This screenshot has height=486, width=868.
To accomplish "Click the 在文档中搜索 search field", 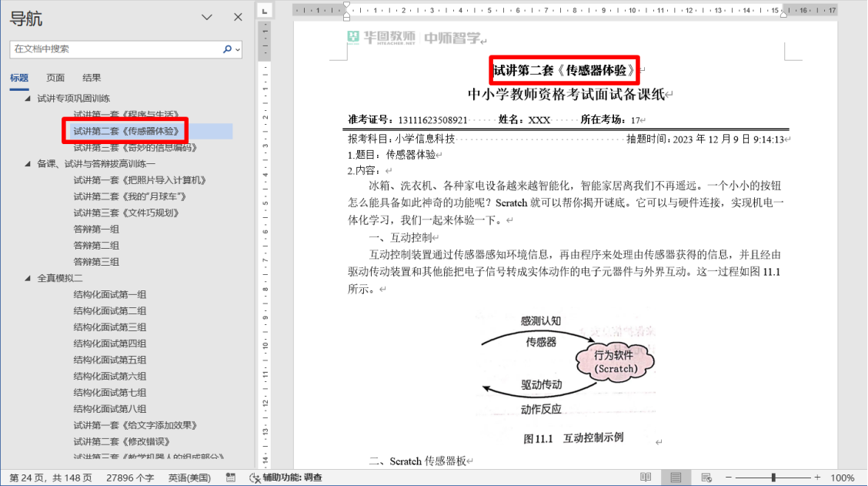I will tap(115, 49).
